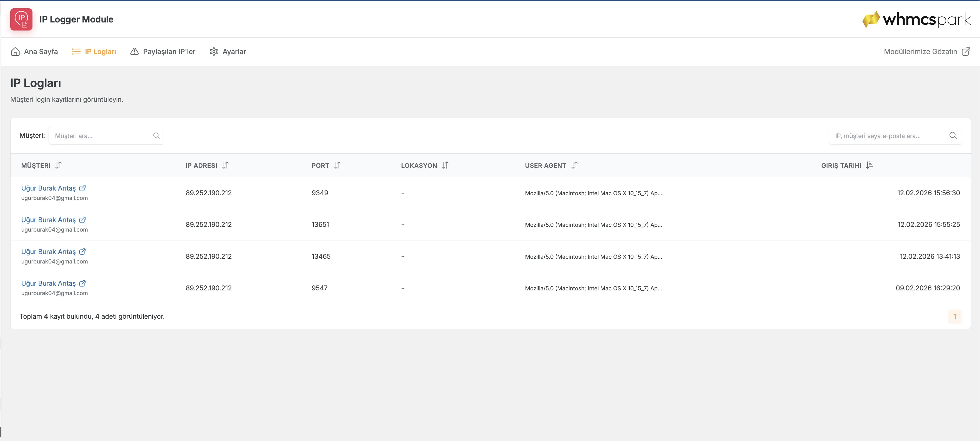980x441 pixels.
Task: Click IP 89.252.190.212 in port 9547 row
Action: tap(208, 288)
